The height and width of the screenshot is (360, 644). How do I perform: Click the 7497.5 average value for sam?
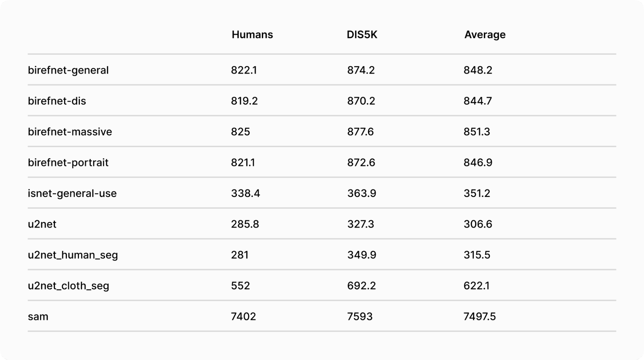coord(479,317)
